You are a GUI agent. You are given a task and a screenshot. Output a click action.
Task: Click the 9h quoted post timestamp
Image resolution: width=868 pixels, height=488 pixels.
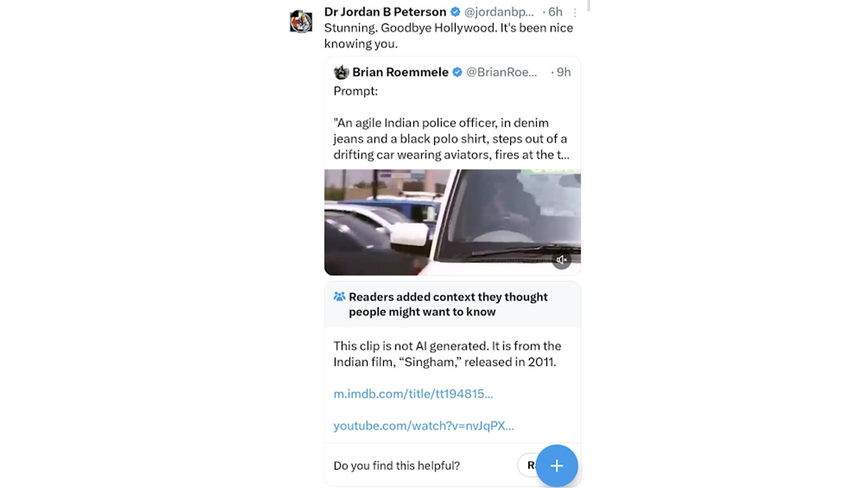click(563, 72)
